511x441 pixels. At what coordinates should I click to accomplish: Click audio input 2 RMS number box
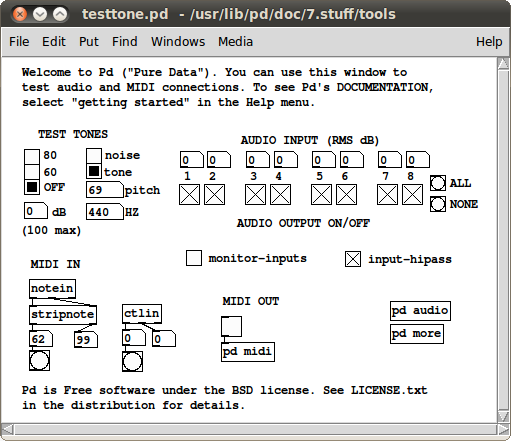(x=219, y=160)
